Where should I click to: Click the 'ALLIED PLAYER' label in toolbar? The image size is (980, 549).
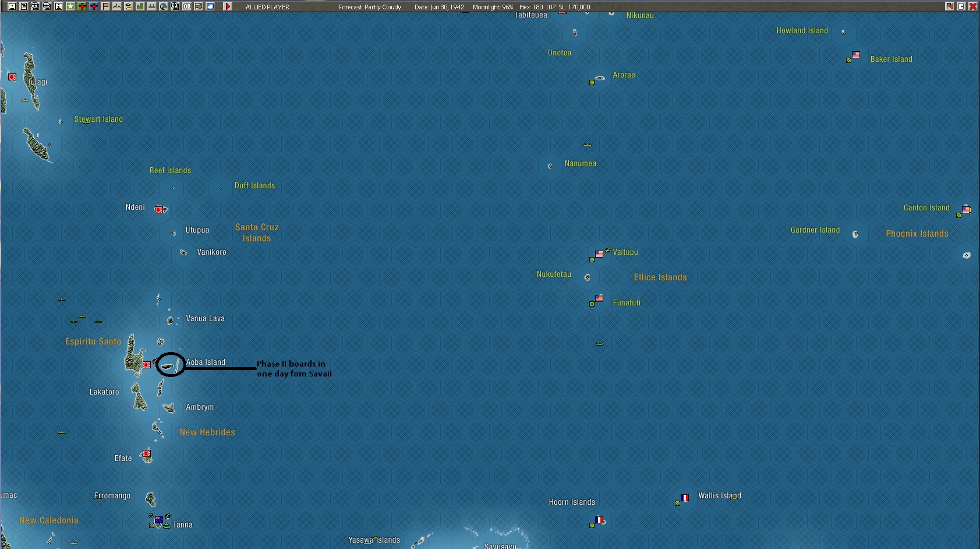coord(267,7)
